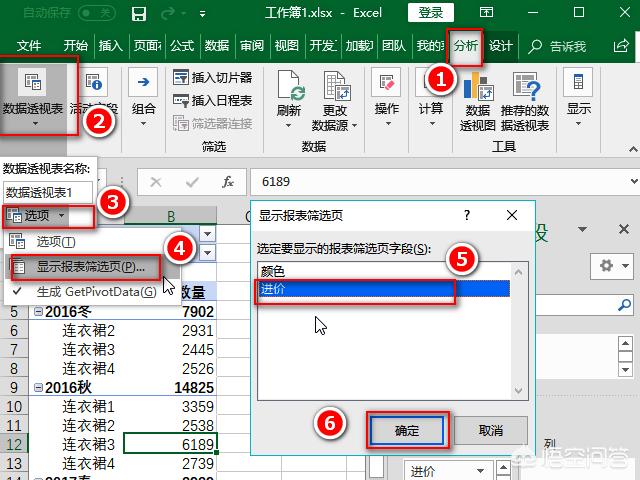Close the pivot field pane
This screenshot has height=480, width=640.
pyautogui.click(x=624, y=229)
